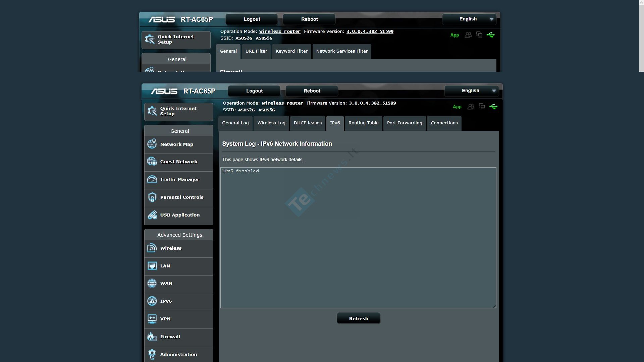Open Network Map icon in lower sidebar
The height and width of the screenshot is (362, 644).
(x=152, y=144)
